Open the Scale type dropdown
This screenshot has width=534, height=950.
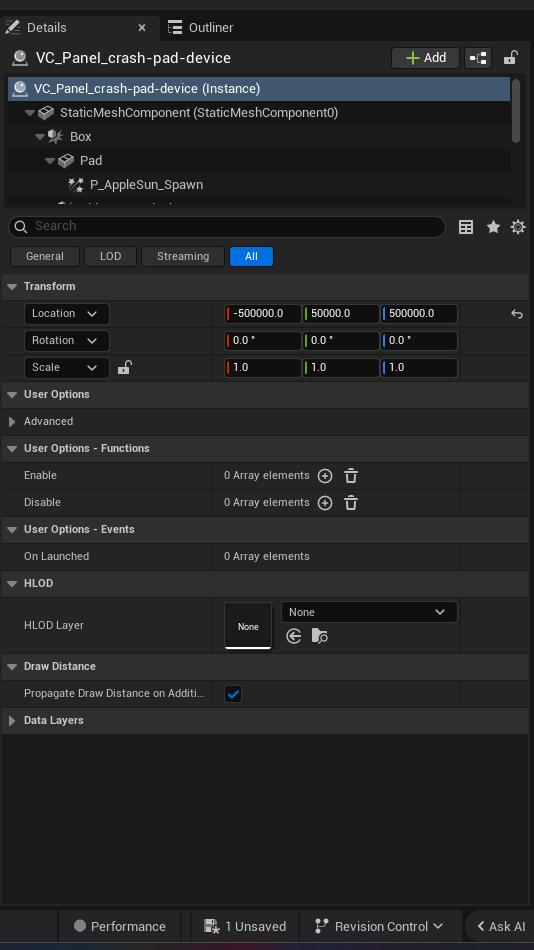pyautogui.click(x=67, y=368)
